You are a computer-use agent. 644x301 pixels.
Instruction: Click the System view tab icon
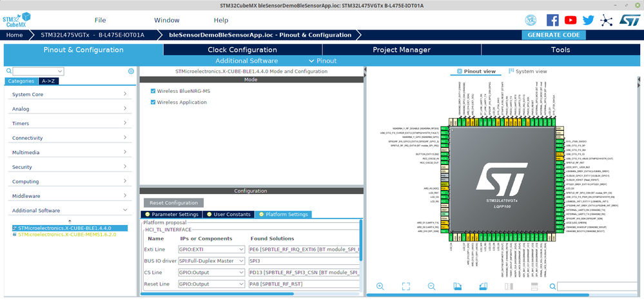click(511, 71)
